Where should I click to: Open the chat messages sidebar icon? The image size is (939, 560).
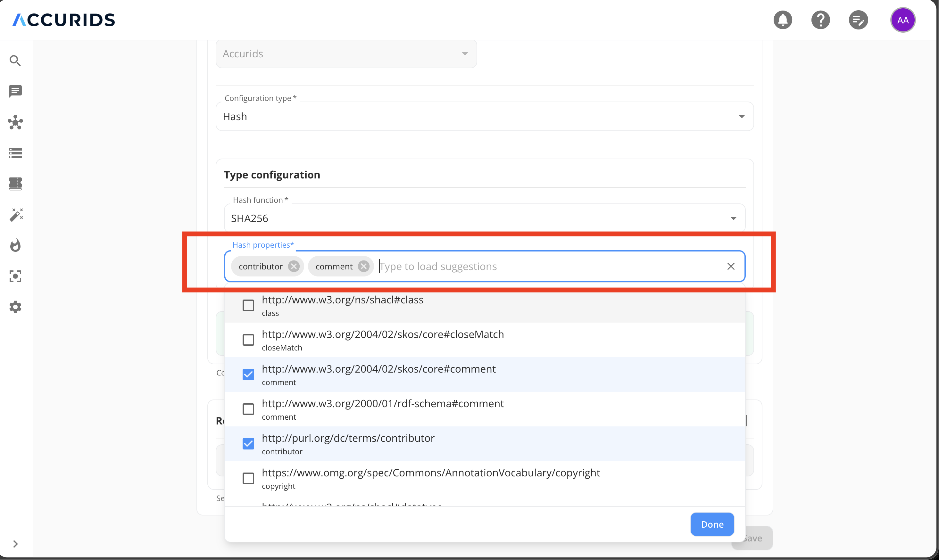tap(15, 91)
